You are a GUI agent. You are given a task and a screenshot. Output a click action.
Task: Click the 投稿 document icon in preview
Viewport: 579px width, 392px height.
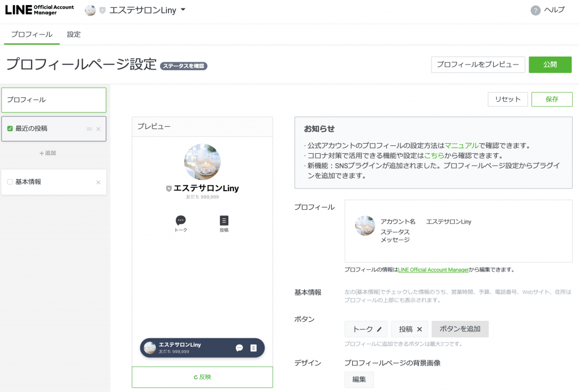[x=224, y=221]
